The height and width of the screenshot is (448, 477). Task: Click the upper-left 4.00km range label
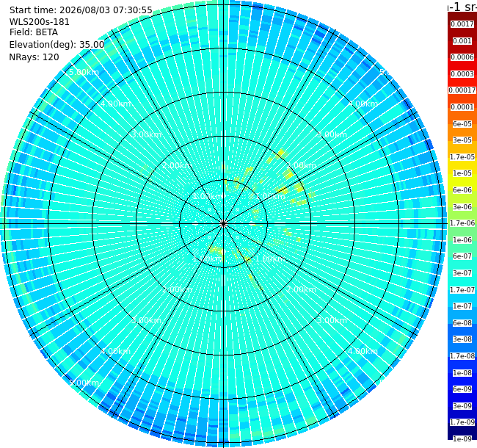(116, 104)
